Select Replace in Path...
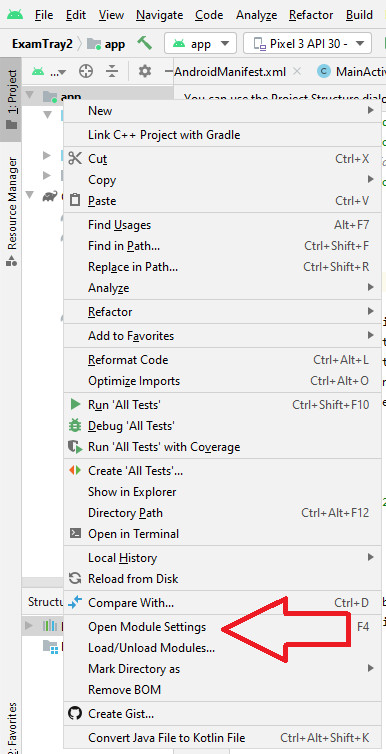The width and height of the screenshot is (386, 754). click(x=223, y=266)
